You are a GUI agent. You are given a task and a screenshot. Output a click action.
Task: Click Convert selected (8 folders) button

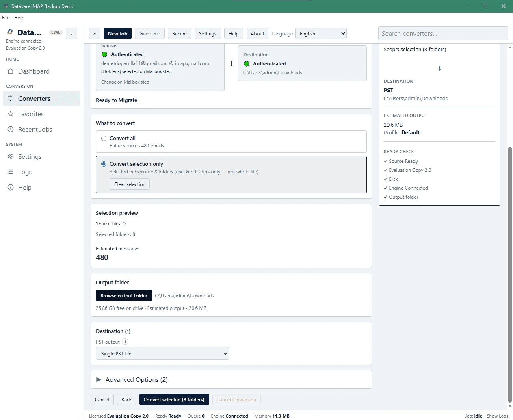(x=174, y=399)
